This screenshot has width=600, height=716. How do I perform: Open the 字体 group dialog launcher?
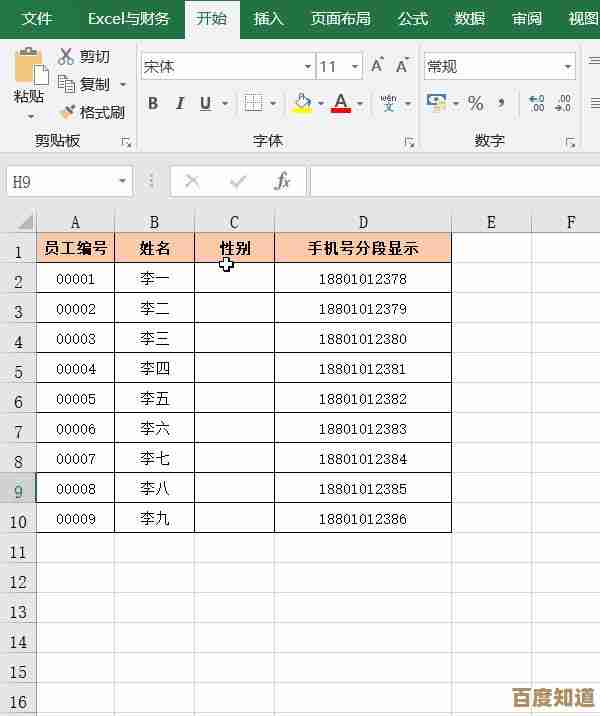[409, 142]
